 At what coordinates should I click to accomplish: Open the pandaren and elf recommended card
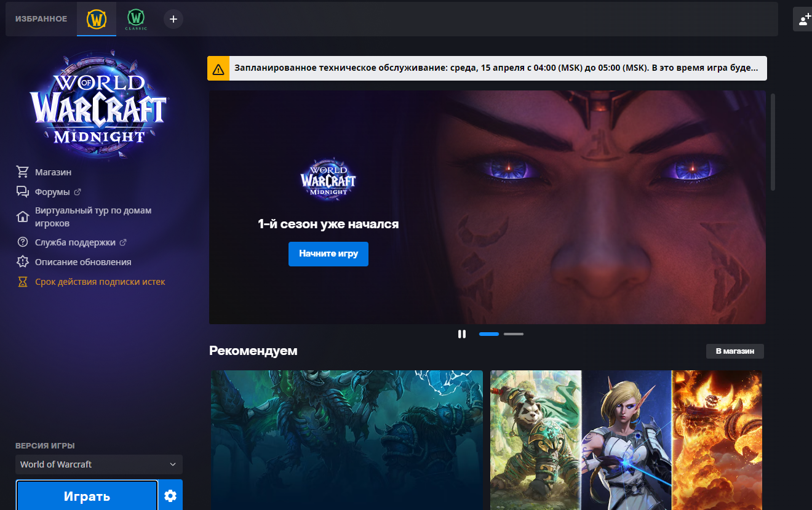coord(626,440)
